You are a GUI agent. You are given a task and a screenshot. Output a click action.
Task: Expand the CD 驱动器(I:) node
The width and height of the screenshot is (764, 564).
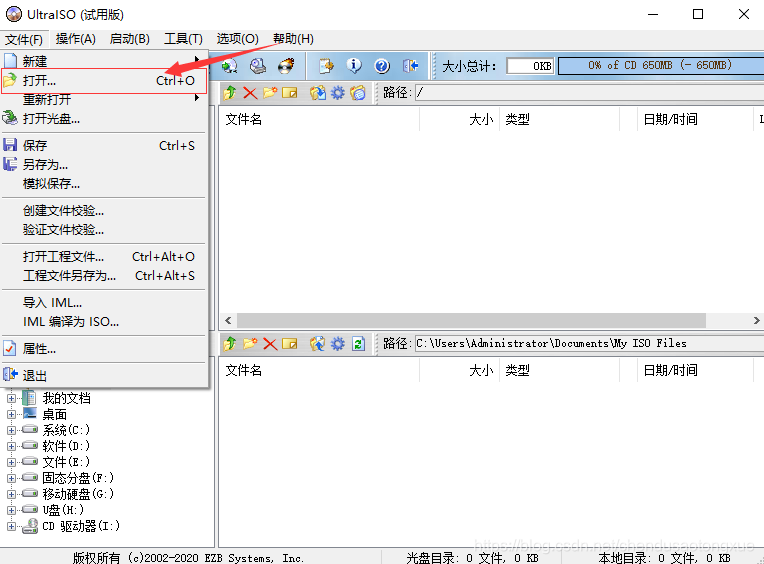coord(11,526)
